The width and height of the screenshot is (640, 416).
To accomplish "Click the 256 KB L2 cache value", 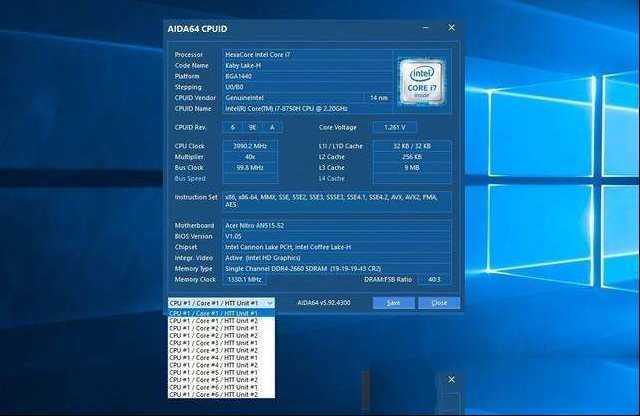I will (x=412, y=157).
